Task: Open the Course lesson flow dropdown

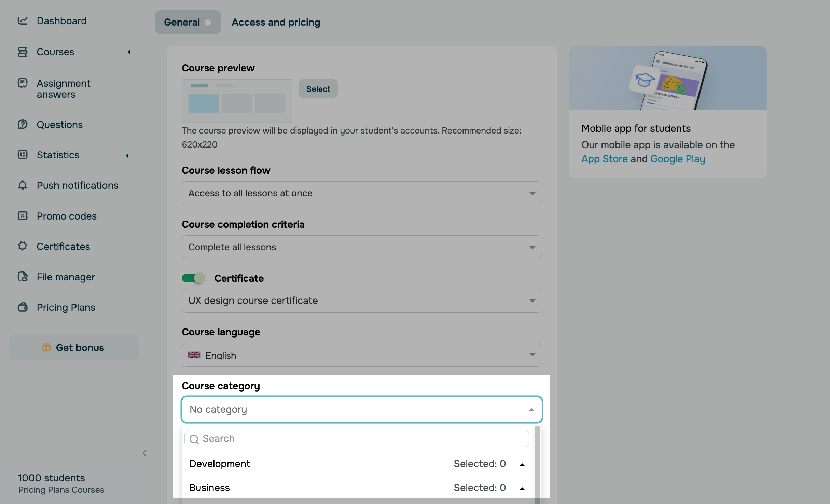Action: [x=361, y=193]
